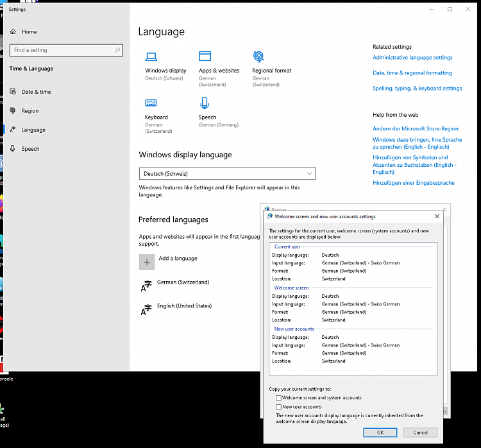This screenshot has height=448, width=481.
Task: Click Time & Language heading in sidebar
Action: [31, 69]
